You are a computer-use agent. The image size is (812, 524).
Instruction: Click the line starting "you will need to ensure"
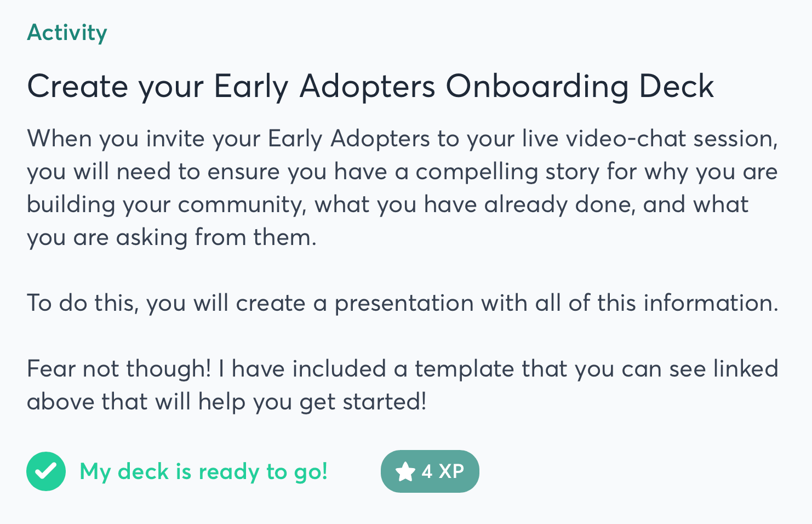pyautogui.click(x=402, y=172)
